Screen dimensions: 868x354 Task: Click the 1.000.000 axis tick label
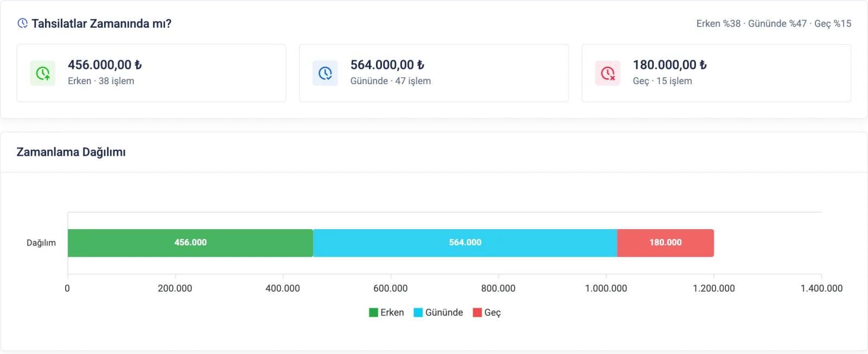coord(606,288)
